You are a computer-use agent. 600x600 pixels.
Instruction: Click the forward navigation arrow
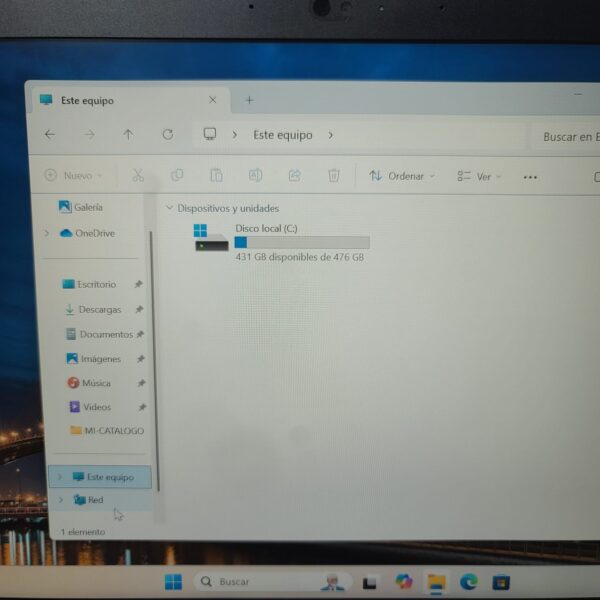[x=90, y=134]
